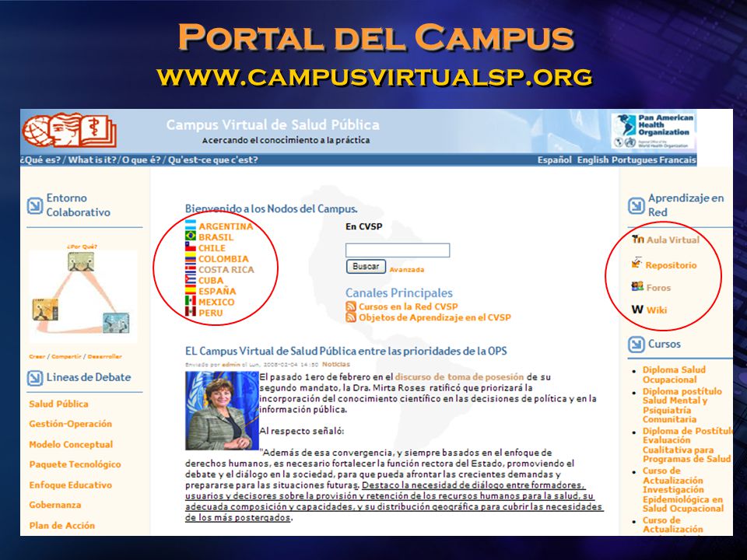Click the Cursos section arrow icon

click(x=636, y=344)
